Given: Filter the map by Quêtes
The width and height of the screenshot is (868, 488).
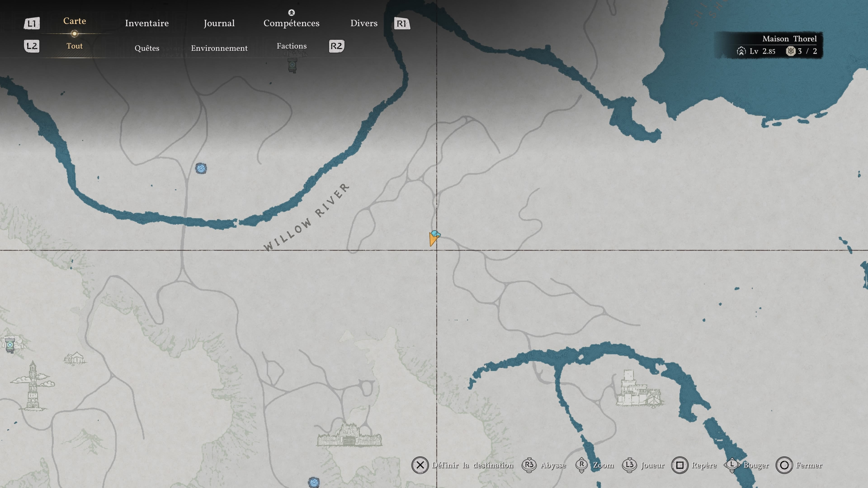Looking at the screenshot, I should click(x=147, y=48).
